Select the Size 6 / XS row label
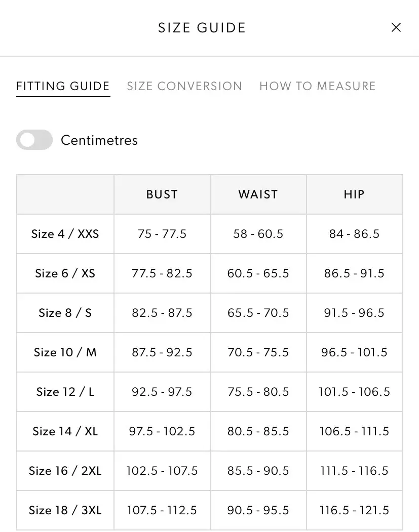Viewport: 419px width, 532px height. tap(65, 273)
